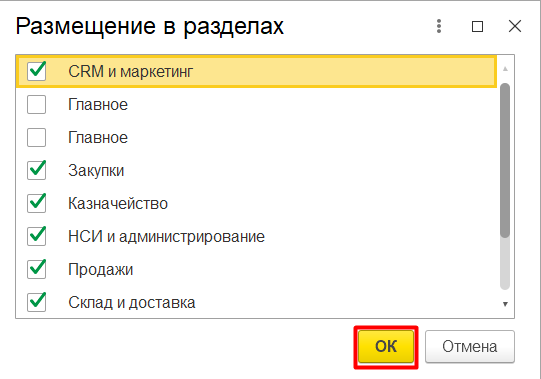The image size is (541, 379).
Task: Toggle the Казначейство checkbox off
Action: click(37, 203)
